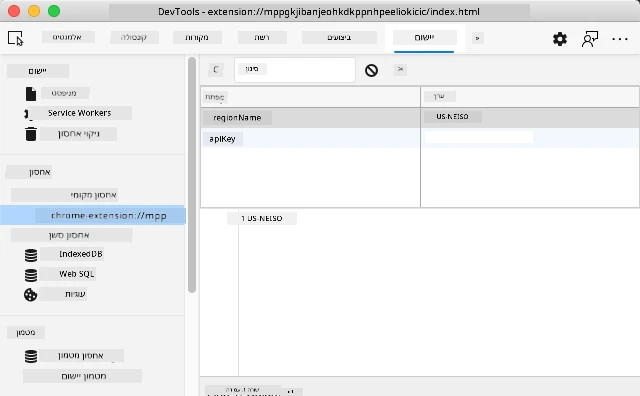Select Service Workers in sidebar

[80, 113]
